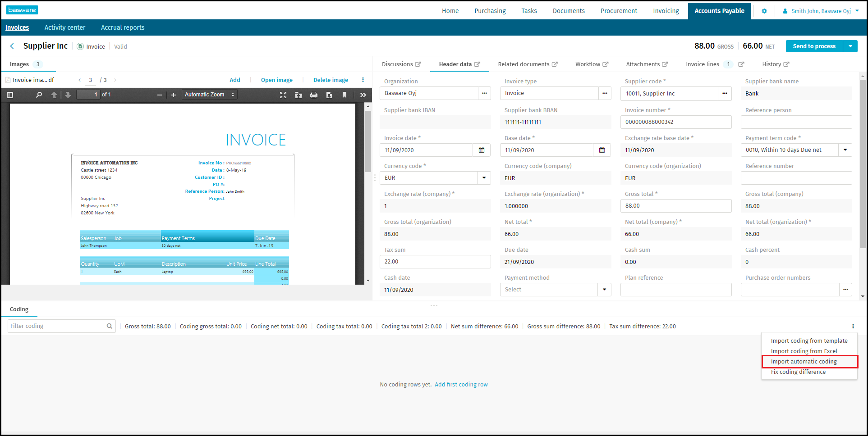
Task: Open Currency code EUR dropdown
Action: click(484, 178)
